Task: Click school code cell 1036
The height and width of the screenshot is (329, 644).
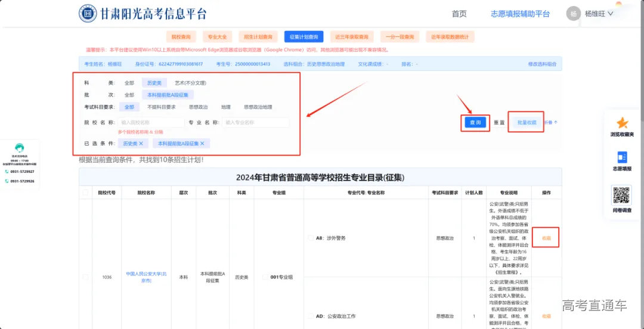Action: click(x=107, y=277)
